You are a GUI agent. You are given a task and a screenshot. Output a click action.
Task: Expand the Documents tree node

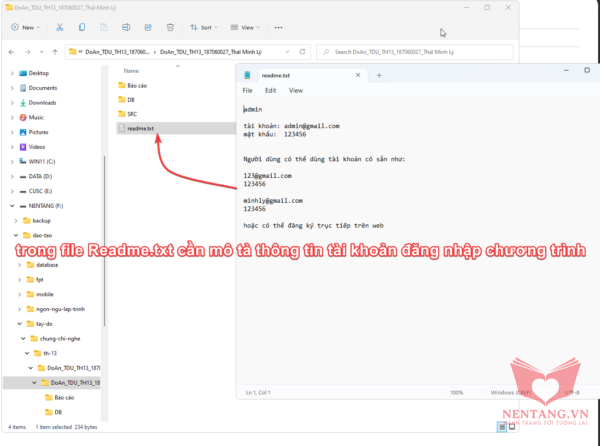point(12,88)
